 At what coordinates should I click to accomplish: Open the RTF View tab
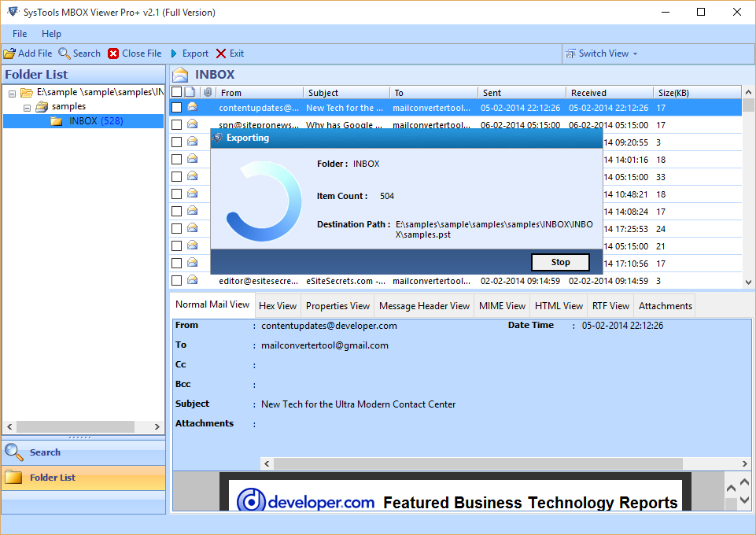pos(611,306)
